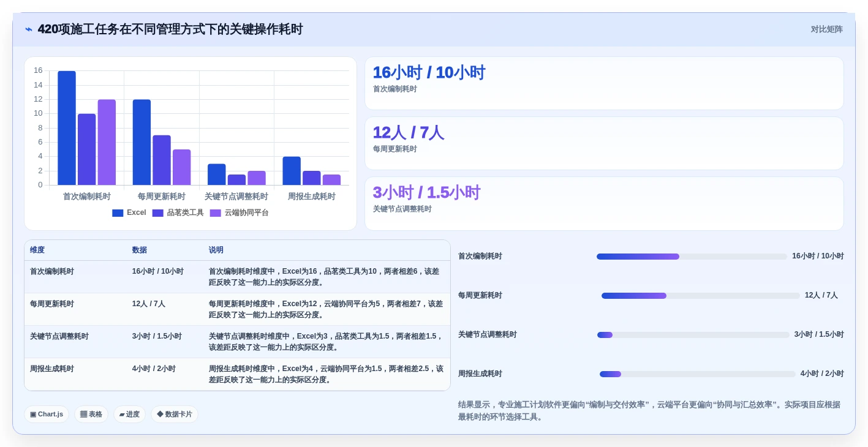Click the 16小时 / 10小时 value beside progress bar
The image size is (868, 447).
click(818, 257)
